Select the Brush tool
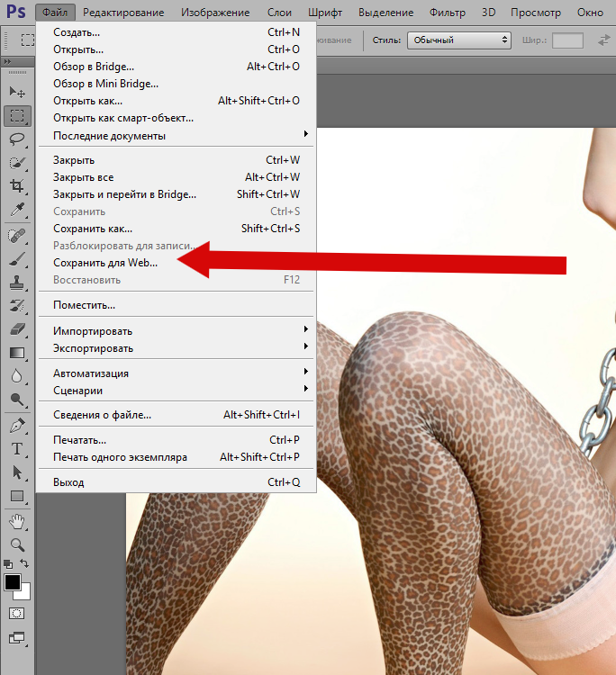This screenshot has width=616, height=675. pos(17,259)
